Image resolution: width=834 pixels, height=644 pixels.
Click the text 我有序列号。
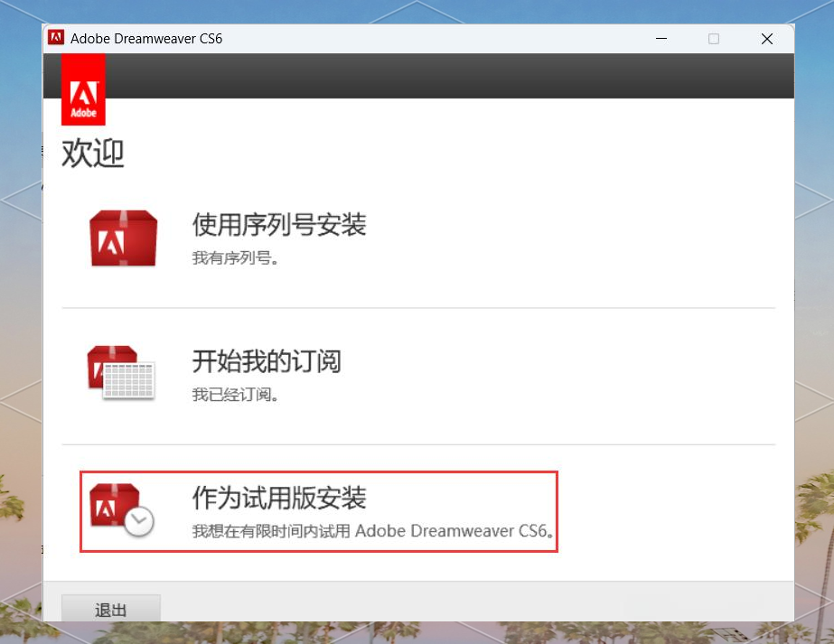tap(235, 258)
